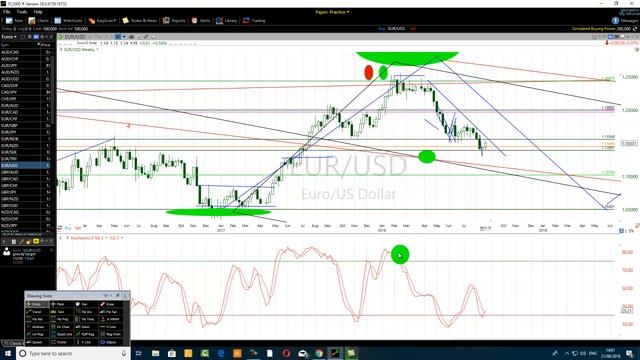Open the Help menu
Image resolution: width=640 pixels, height=360 pixels.
(38, 12)
